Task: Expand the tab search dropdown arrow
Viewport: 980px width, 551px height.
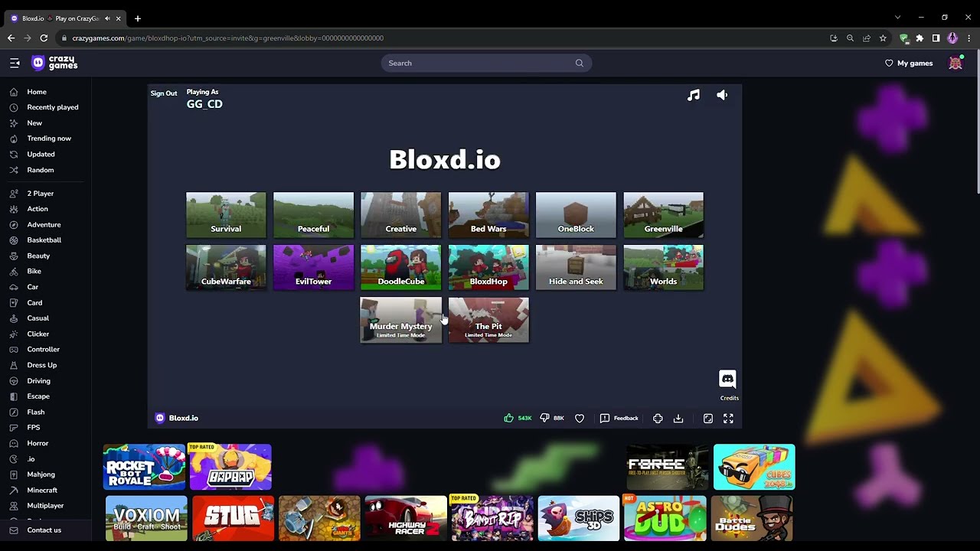Action: (x=897, y=18)
